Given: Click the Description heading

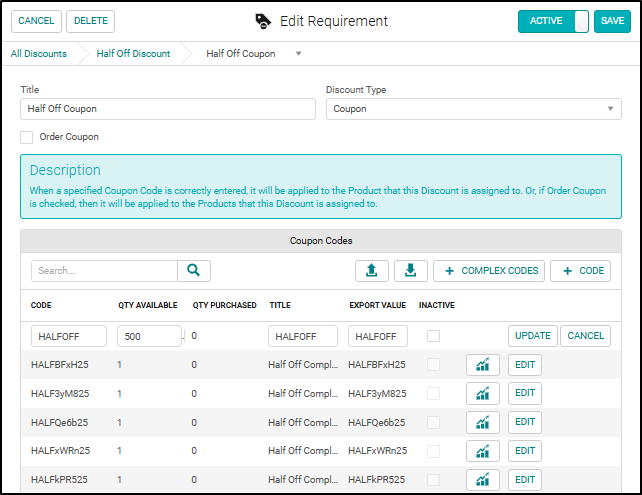Looking at the screenshot, I should click(x=65, y=170).
